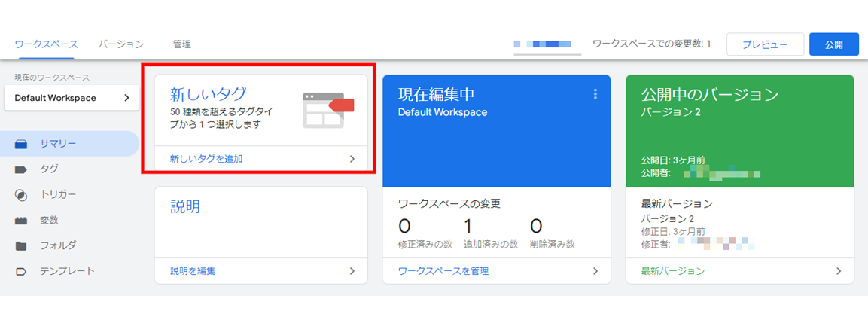
Task: Click the 公開中のバージョン green card
Action: (x=739, y=130)
